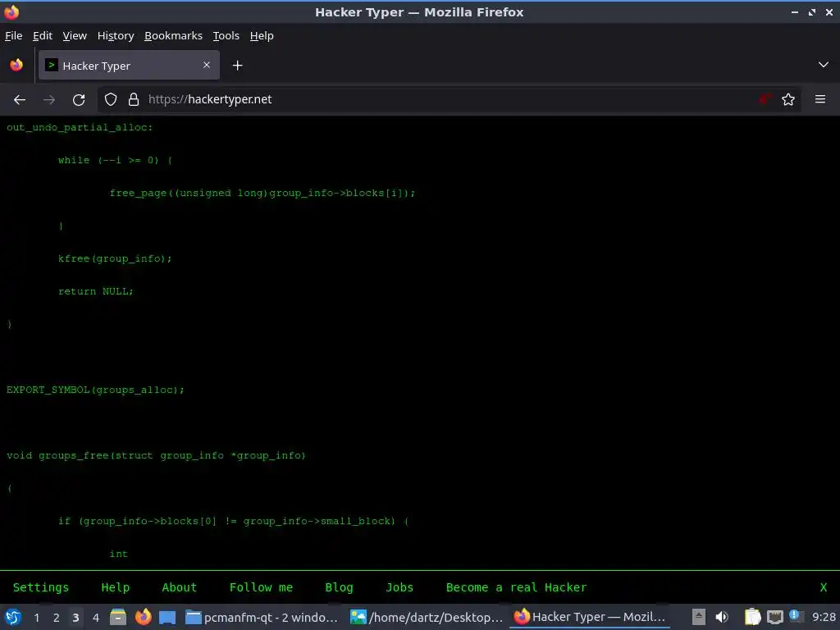Reload the Hacker Typer page
This screenshot has height=630, width=840.
pos(79,99)
